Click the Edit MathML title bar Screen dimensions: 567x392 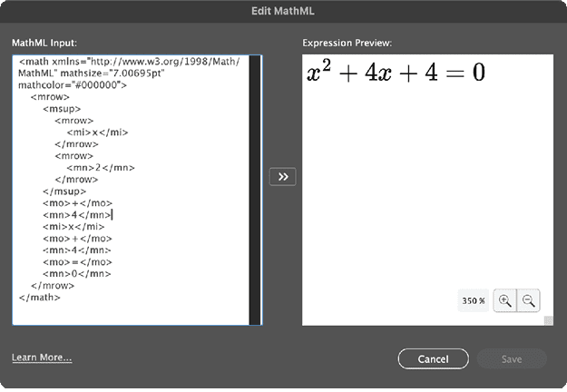pyautogui.click(x=283, y=11)
